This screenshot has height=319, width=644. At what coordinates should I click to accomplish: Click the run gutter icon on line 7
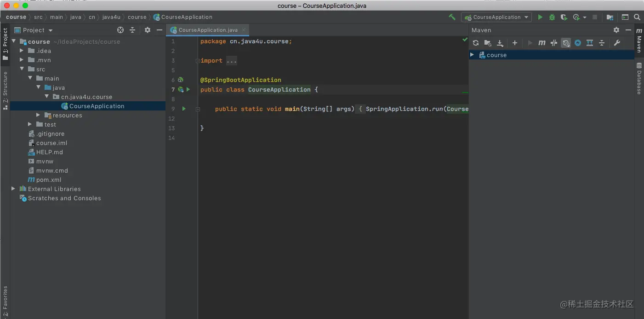[188, 89]
